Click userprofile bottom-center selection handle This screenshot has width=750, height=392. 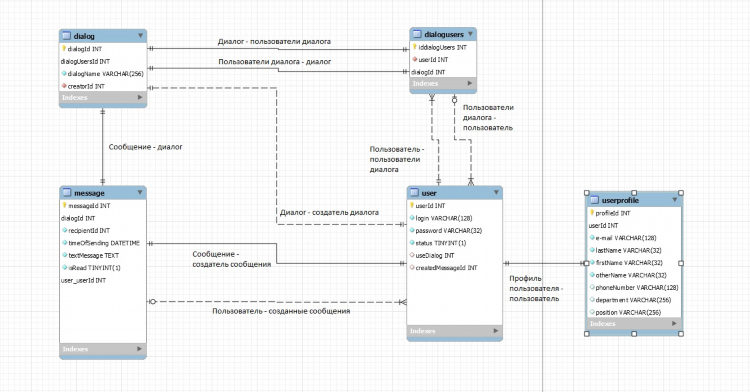tap(634, 334)
